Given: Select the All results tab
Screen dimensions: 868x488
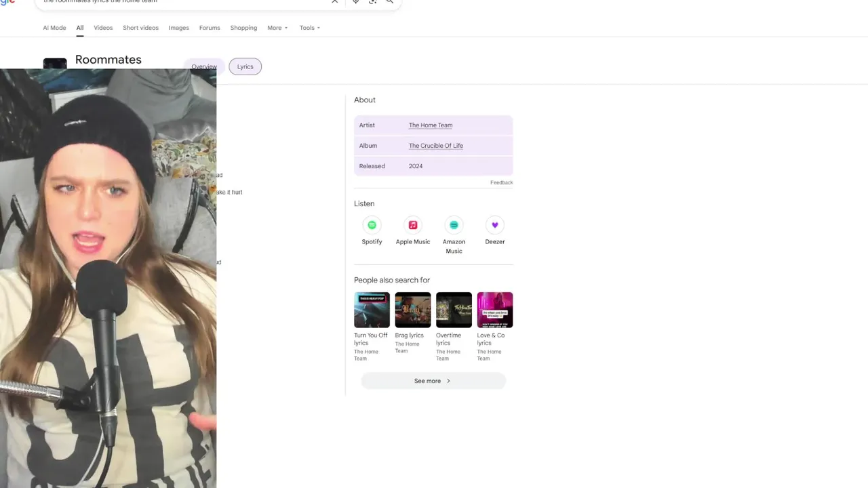Looking at the screenshot, I should pyautogui.click(x=79, y=28).
